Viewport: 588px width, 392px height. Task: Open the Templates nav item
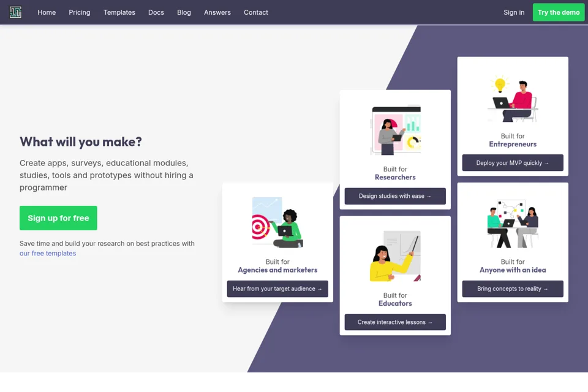tap(119, 12)
